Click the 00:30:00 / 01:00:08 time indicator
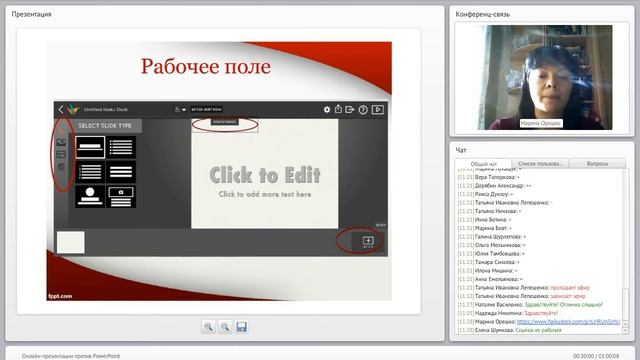Screen dimensions: 640x360 pos(596,356)
